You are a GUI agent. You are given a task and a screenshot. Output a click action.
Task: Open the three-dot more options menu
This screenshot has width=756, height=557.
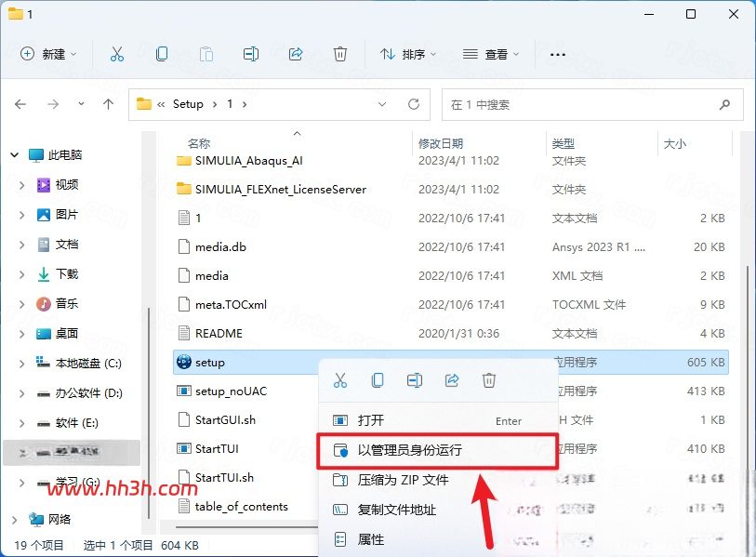tap(558, 55)
